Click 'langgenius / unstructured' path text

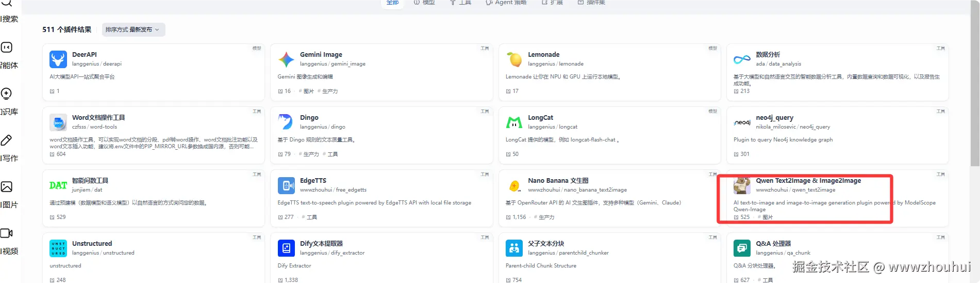point(103,253)
